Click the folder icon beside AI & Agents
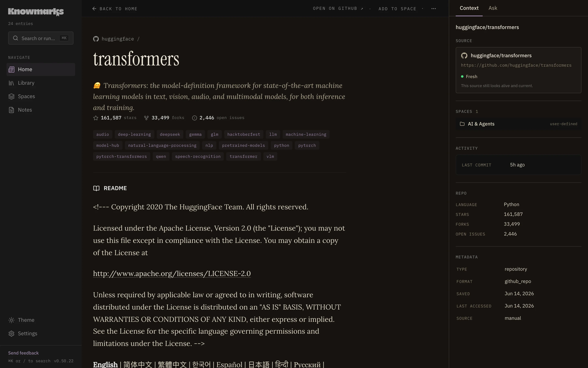 click(462, 124)
